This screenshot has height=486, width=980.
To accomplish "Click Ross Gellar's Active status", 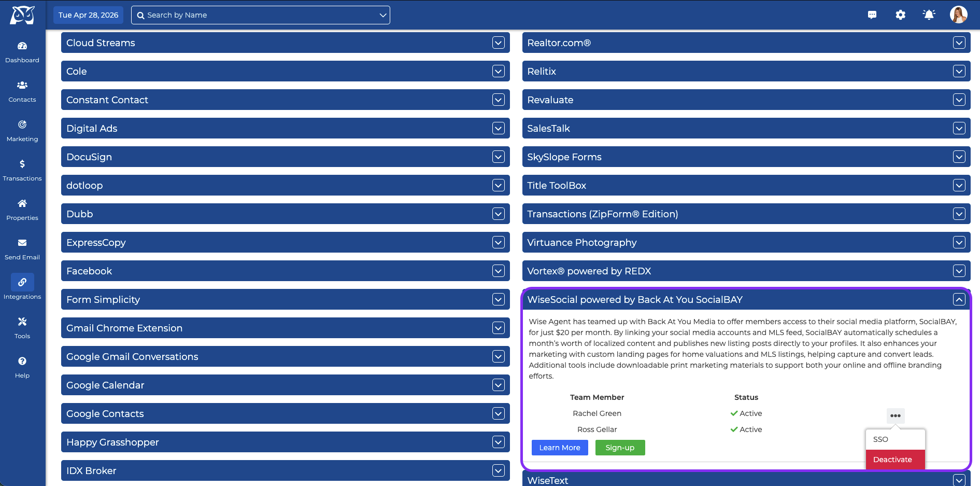I will [x=746, y=429].
